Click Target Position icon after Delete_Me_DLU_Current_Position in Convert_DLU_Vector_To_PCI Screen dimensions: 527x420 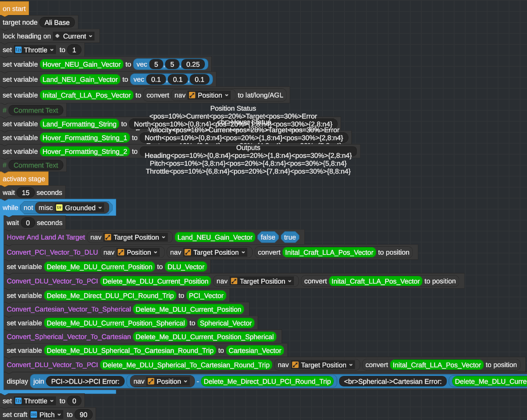click(x=234, y=281)
